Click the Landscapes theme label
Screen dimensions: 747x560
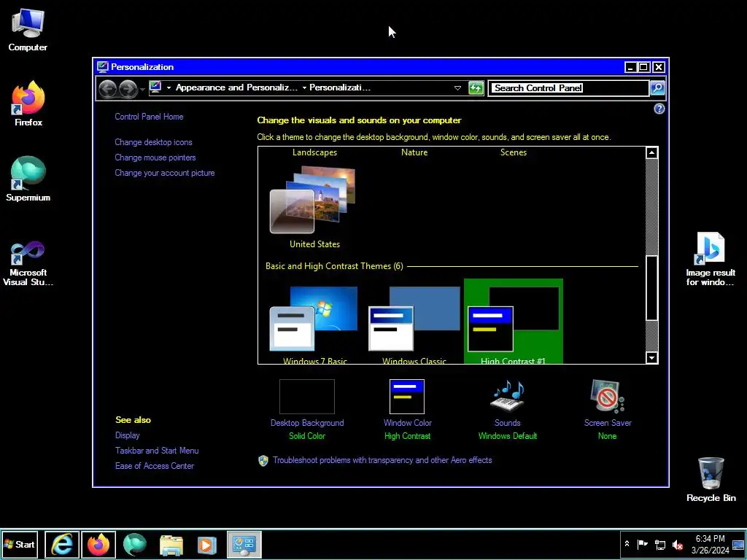coord(314,152)
